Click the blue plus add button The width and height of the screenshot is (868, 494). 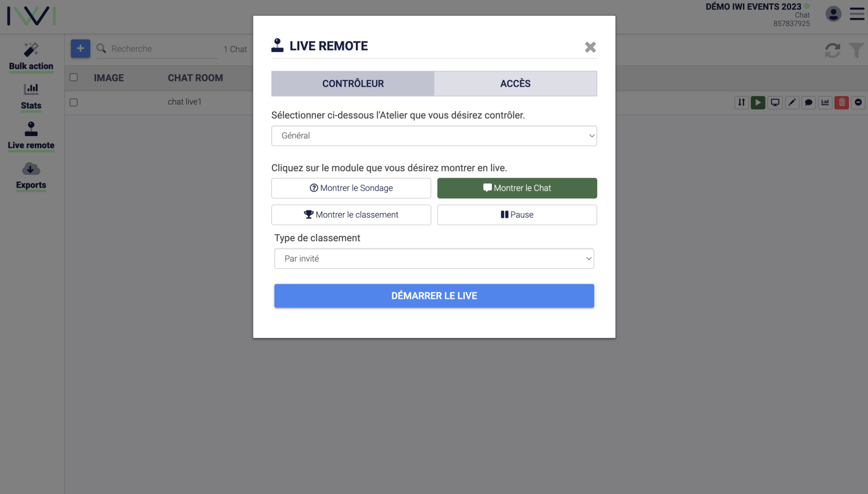coord(80,49)
